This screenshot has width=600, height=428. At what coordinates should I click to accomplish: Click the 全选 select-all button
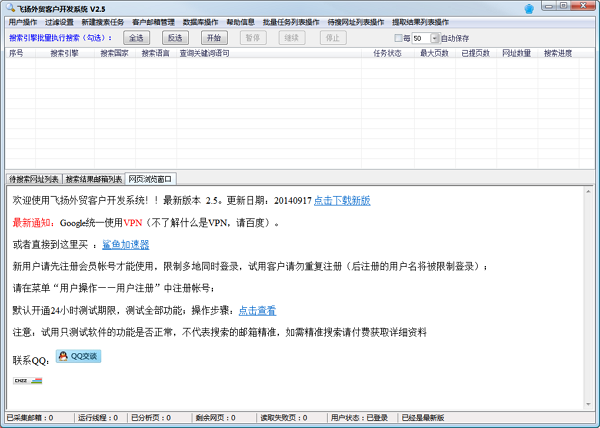[x=136, y=37]
